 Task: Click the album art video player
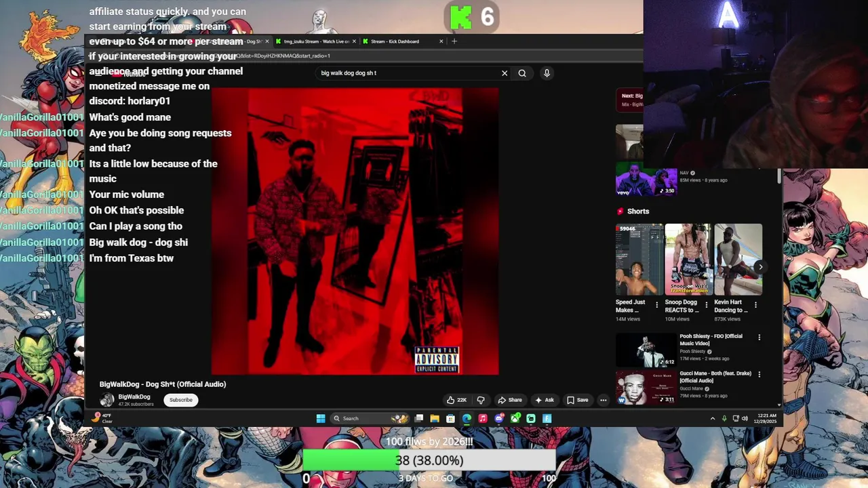click(x=355, y=231)
